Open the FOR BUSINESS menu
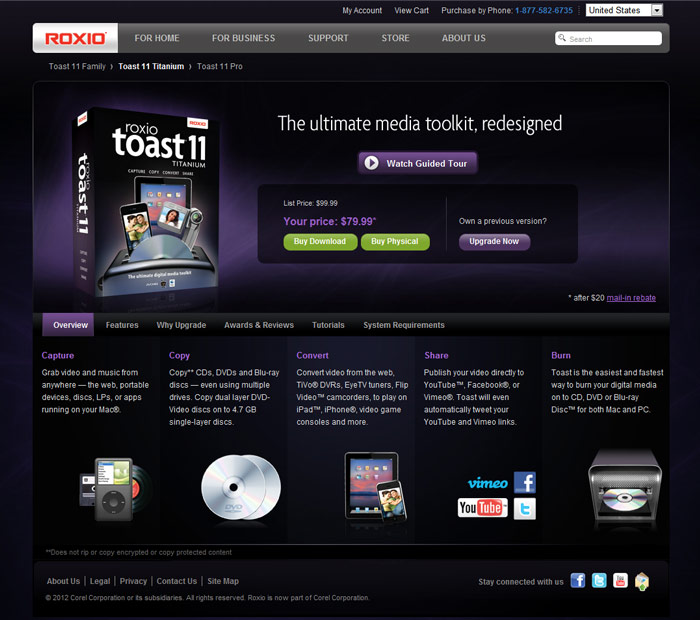This screenshot has width=700, height=620. coord(243,38)
